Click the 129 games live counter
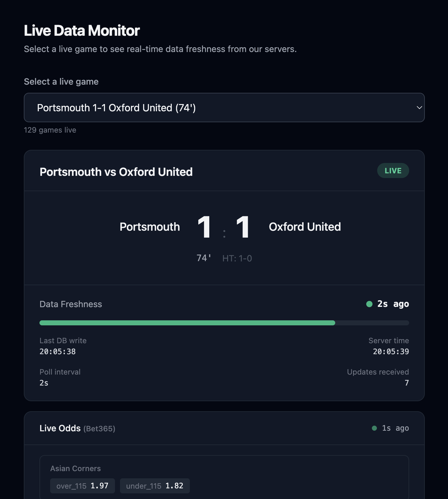This screenshot has height=499, width=448. tap(50, 130)
